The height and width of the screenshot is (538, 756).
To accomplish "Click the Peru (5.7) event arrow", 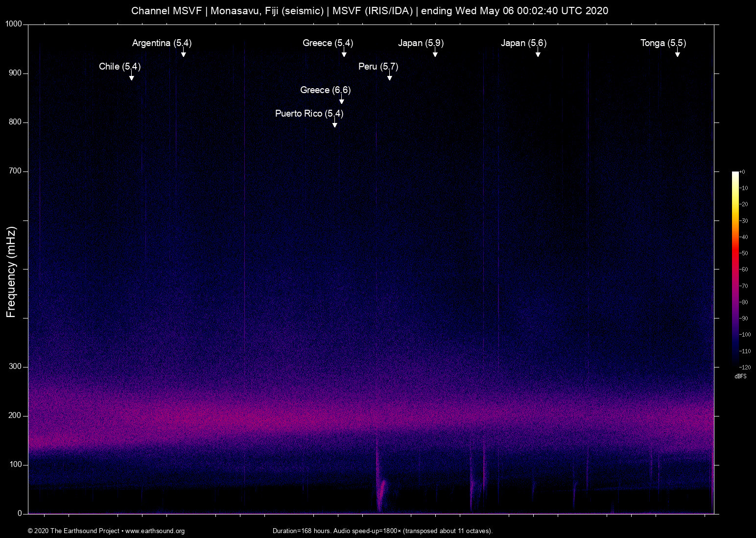I will (x=389, y=76).
